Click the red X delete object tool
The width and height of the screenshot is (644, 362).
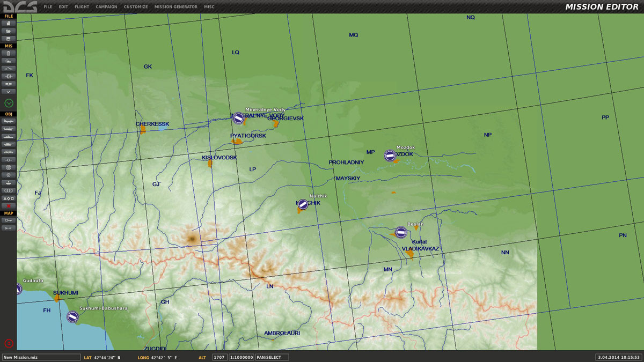click(x=9, y=206)
